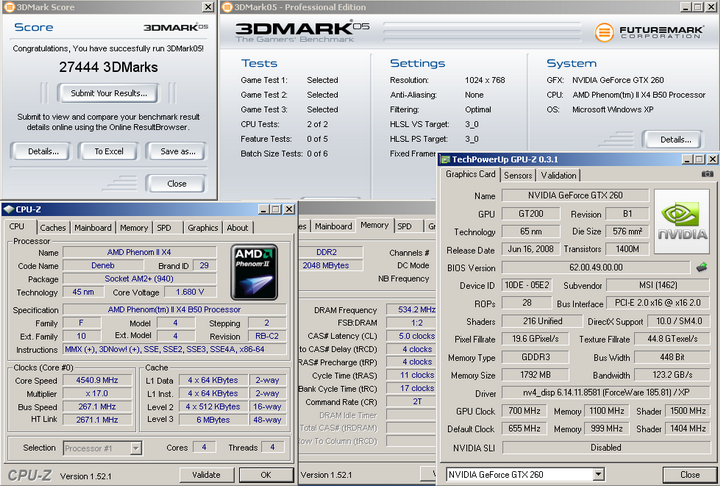Open the About tab in CPU-Z
Image resolution: width=720 pixels, height=486 pixels.
click(237, 227)
